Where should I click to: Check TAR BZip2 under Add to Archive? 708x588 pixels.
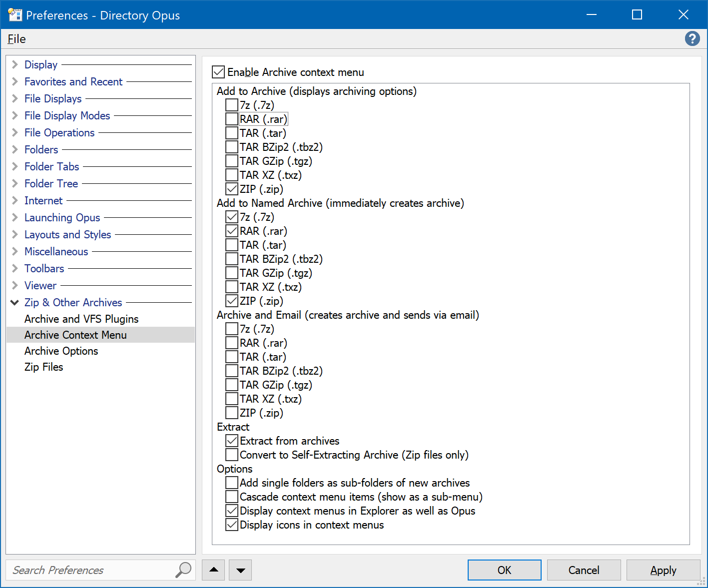tap(231, 147)
